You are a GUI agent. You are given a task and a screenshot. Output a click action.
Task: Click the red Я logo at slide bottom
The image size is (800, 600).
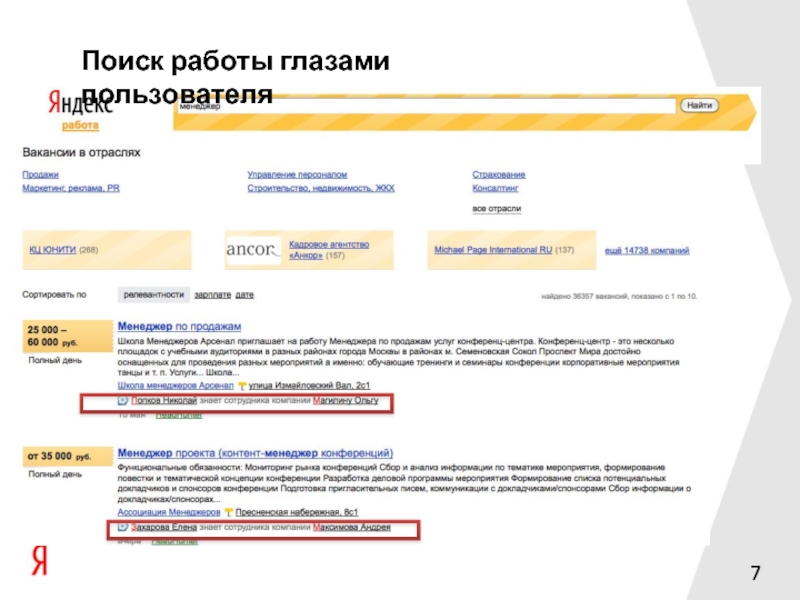pos(40,560)
